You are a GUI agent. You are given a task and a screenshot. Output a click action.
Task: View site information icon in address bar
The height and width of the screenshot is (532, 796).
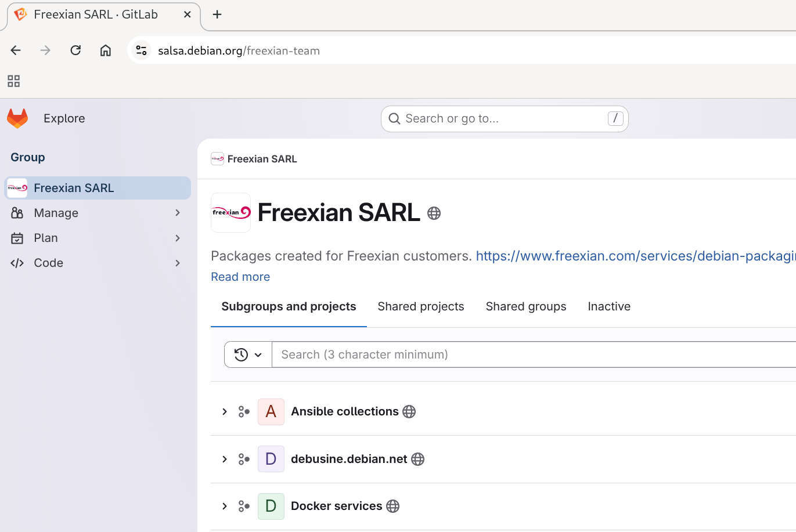click(141, 50)
